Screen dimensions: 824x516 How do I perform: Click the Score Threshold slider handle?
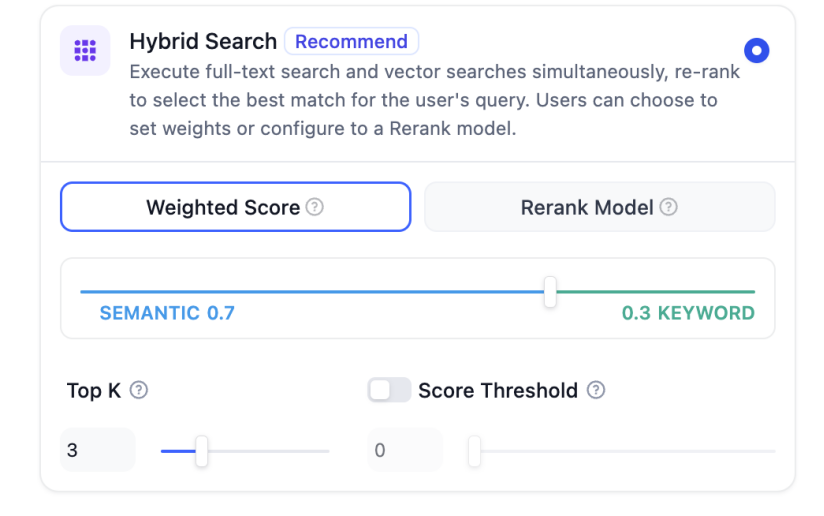pyautogui.click(x=475, y=451)
